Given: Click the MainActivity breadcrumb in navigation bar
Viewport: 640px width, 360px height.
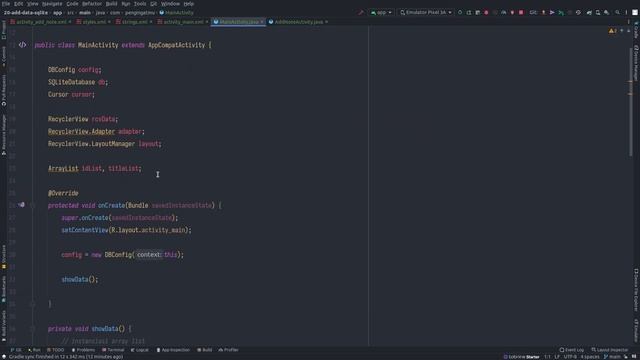Looking at the screenshot, I should coord(177,13).
